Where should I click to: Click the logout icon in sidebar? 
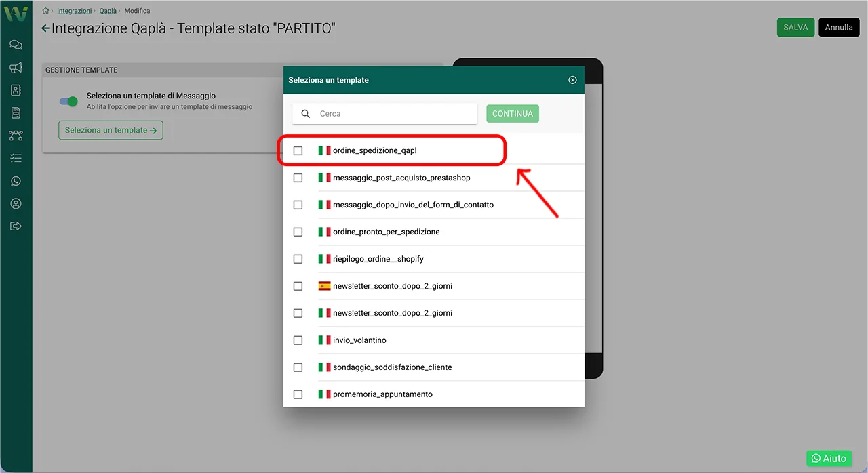16,226
